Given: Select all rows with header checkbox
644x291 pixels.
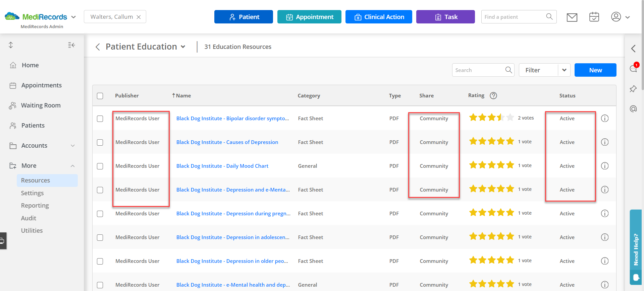Looking at the screenshot, I should pos(100,96).
